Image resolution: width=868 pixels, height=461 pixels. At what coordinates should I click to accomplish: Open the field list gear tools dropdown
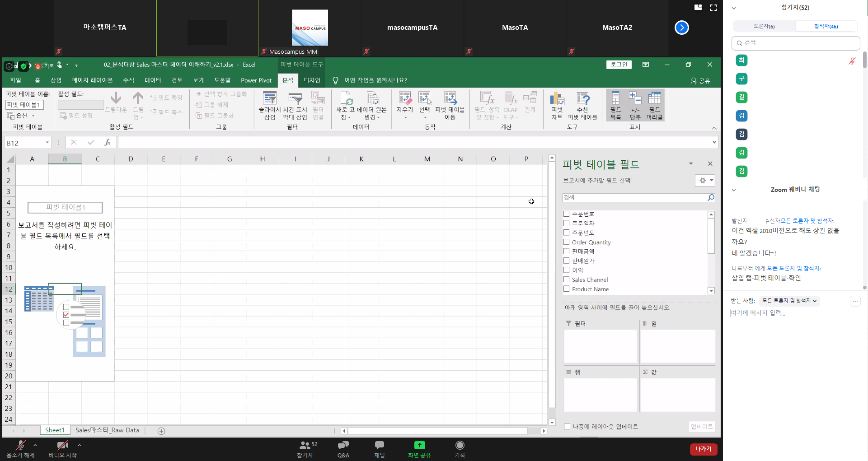tap(705, 181)
